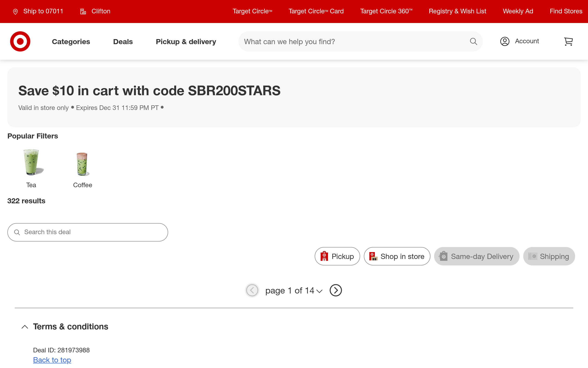Open Registry & Wish List
Viewport: 588px width, 368px height.
tap(458, 11)
